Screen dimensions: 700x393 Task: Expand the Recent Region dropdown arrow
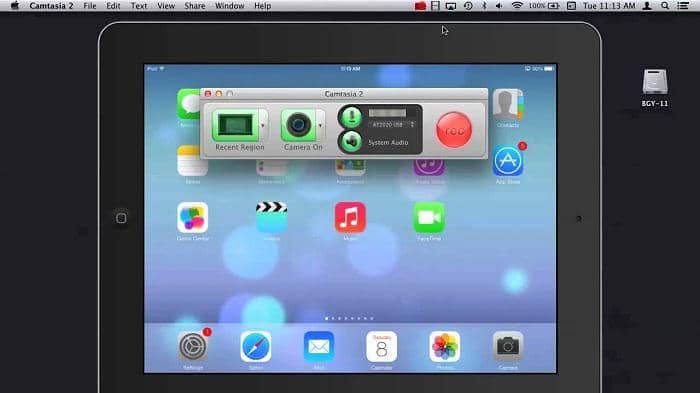pyautogui.click(x=263, y=125)
